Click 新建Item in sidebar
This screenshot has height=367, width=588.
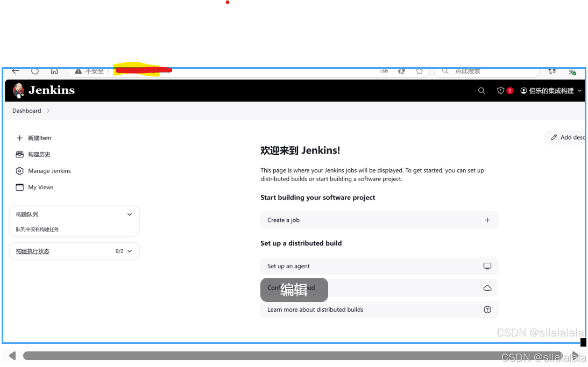click(x=34, y=138)
